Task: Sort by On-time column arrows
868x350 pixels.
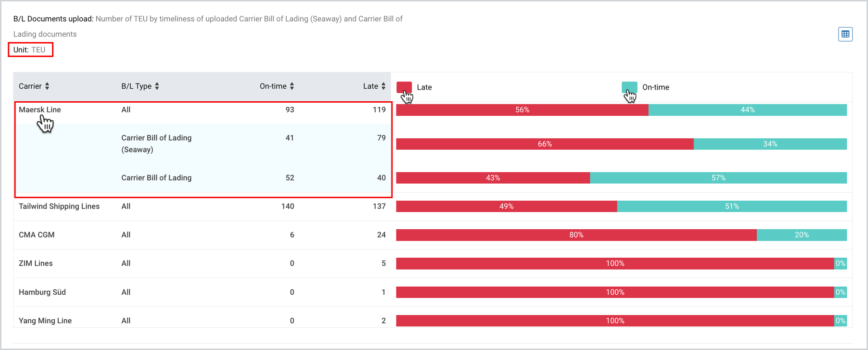Action: 292,86
